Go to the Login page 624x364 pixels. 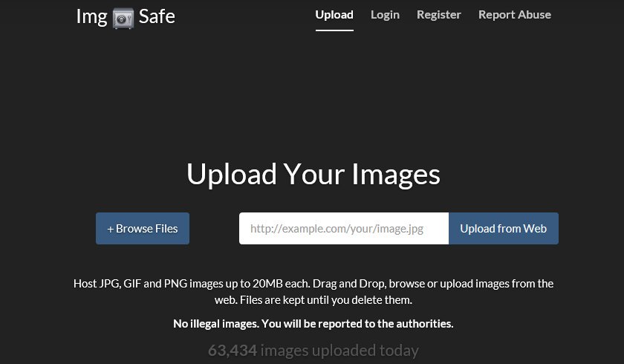385,15
